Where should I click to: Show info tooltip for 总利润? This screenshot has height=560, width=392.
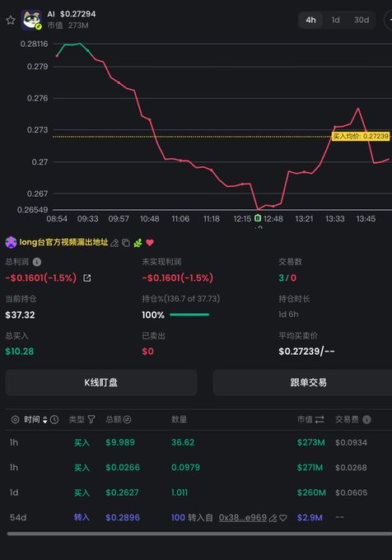pyautogui.click(x=37, y=262)
